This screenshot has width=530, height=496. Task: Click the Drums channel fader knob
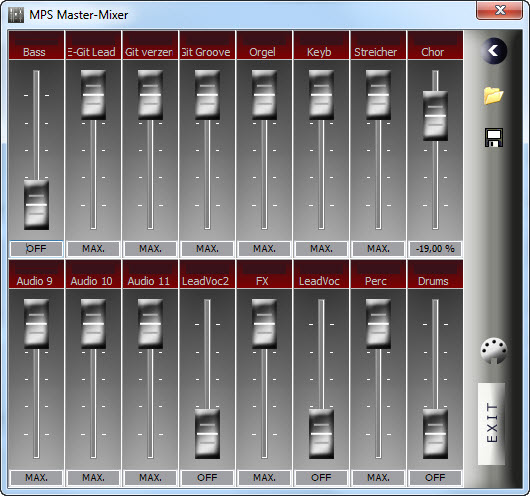435,434
